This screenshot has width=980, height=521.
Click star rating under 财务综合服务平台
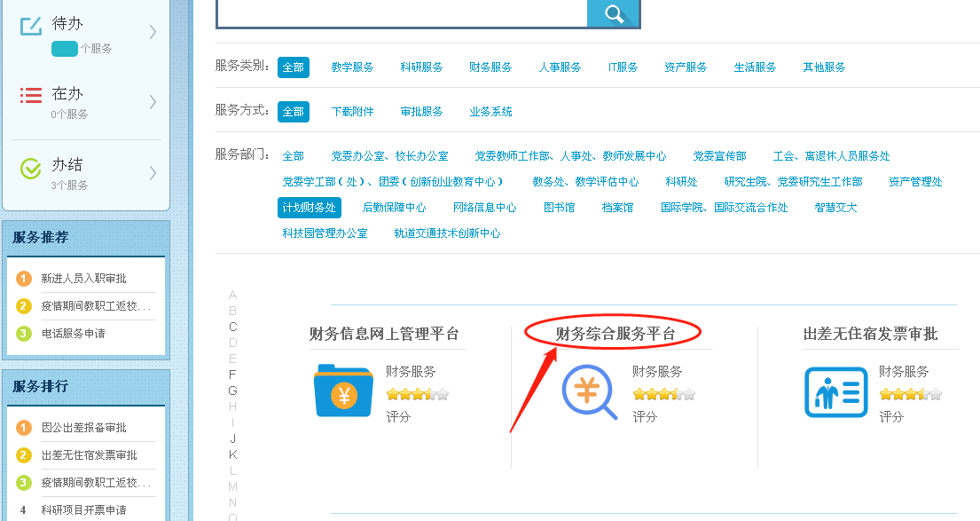(x=663, y=394)
